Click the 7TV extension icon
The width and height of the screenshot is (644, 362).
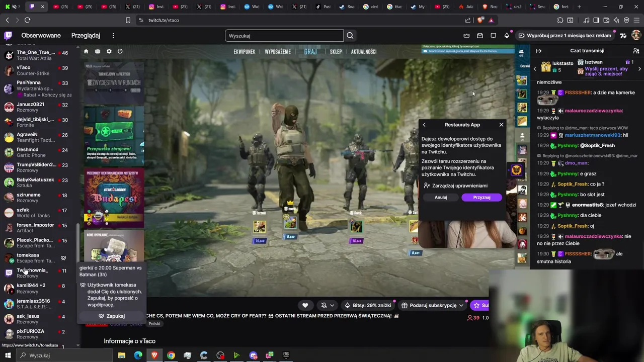(623, 36)
